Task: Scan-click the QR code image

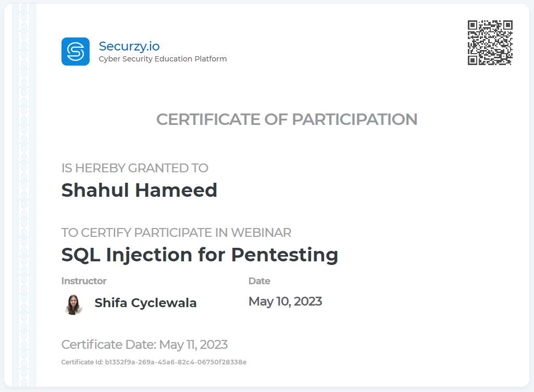Action: click(490, 43)
